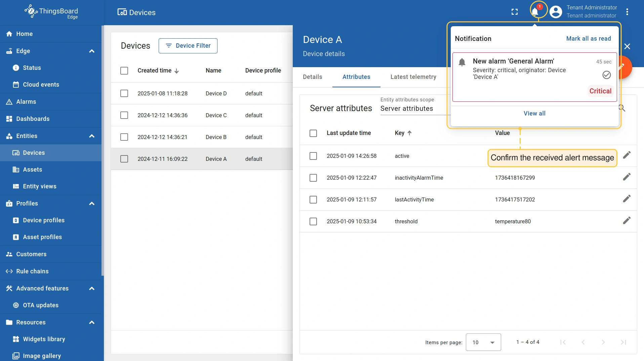644x361 pixels.
Task: Edit the lastActivityTime attribute value
Action: [627, 199]
